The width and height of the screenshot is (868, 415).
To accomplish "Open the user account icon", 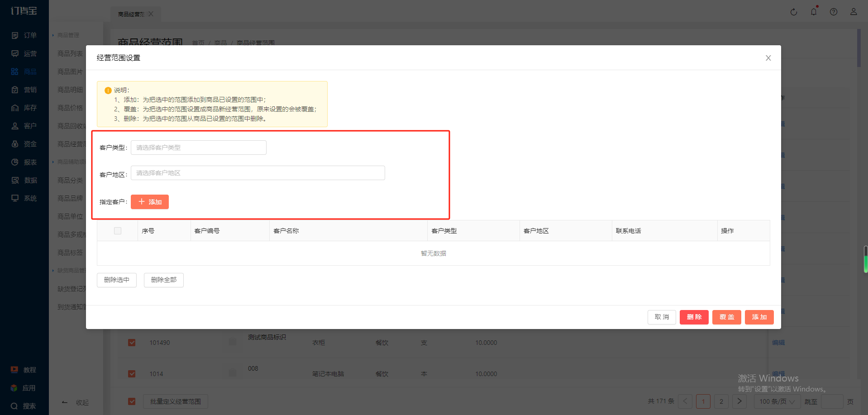I will coord(853,12).
